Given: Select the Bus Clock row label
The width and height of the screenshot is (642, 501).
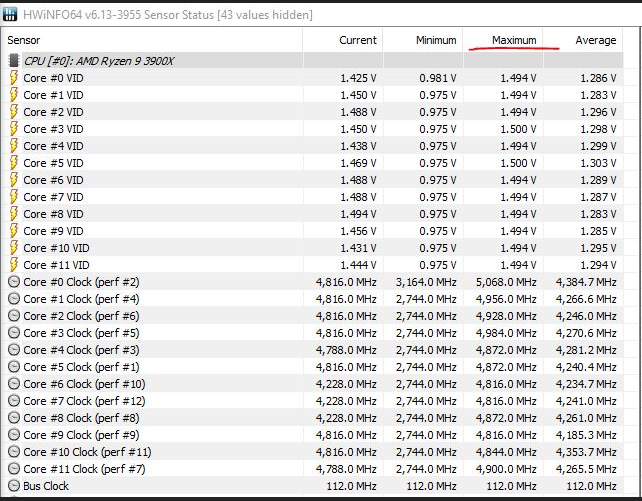Looking at the screenshot, I should pyautogui.click(x=46, y=486).
